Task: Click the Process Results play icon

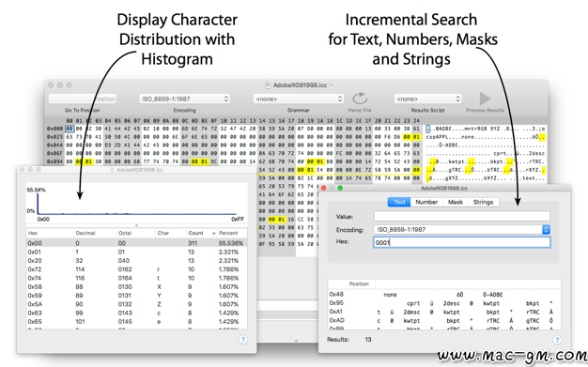Action: click(x=485, y=99)
